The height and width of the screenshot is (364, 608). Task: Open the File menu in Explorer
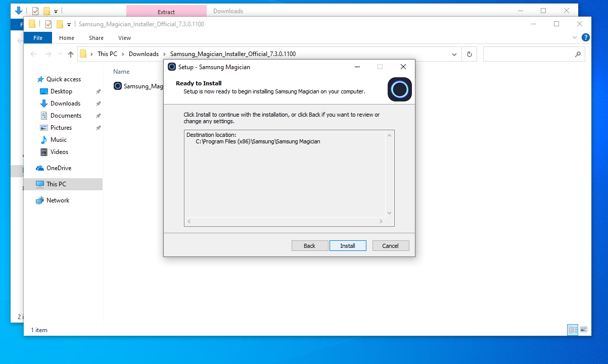(38, 38)
